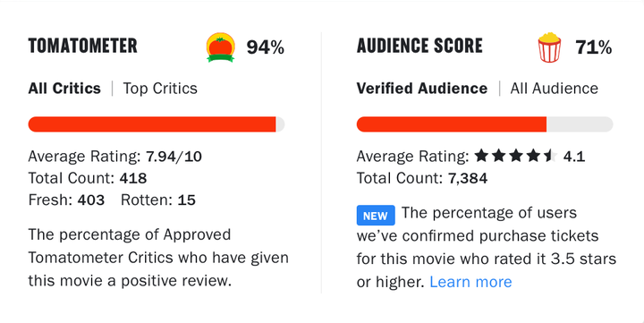
Task: Click the TOMATOMETER heading
Action: (82, 46)
